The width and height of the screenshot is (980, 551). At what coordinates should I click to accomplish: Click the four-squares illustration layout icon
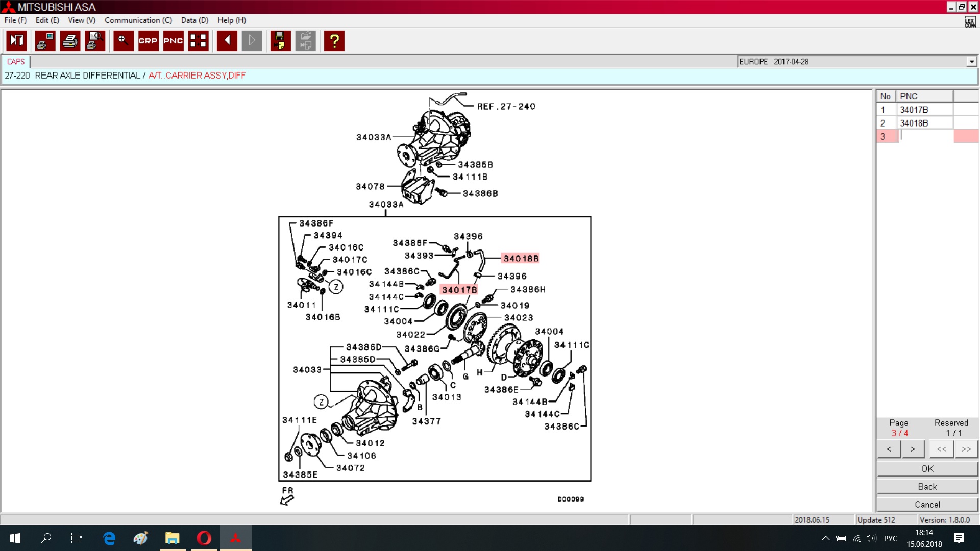pos(198,41)
